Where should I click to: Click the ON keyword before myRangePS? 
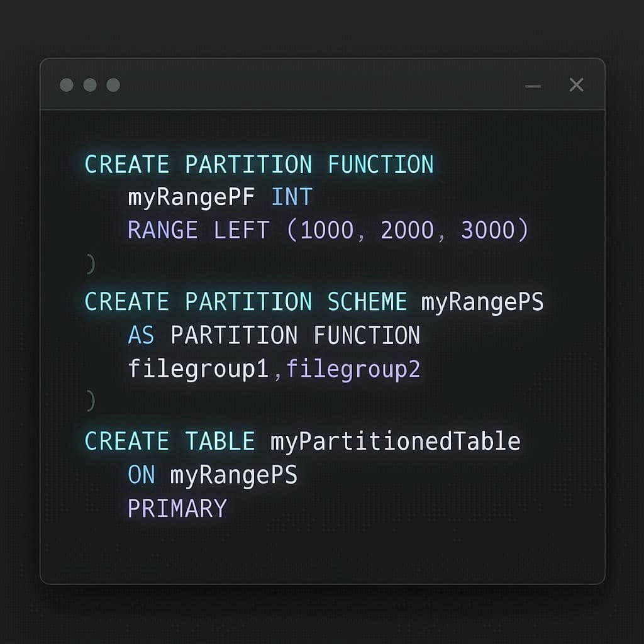click(x=141, y=475)
